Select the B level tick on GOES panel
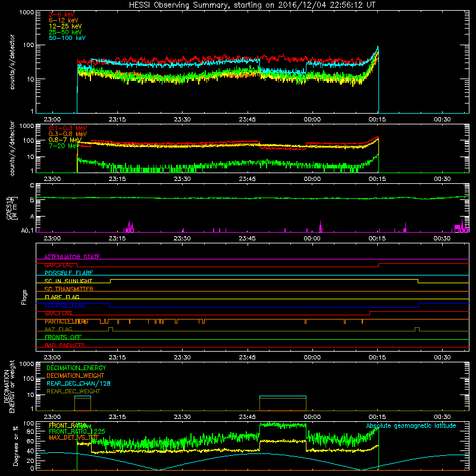This screenshot has width=476, height=476. [x=32, y=200]
